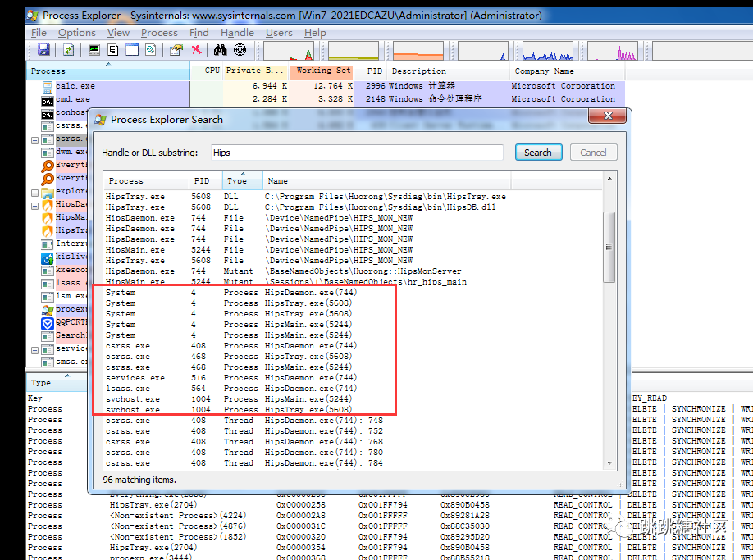Click the HipsMain flame shield icon
The width and height of the screenshot is (753, 560).
pyautogui.click(x=48, y=218)
